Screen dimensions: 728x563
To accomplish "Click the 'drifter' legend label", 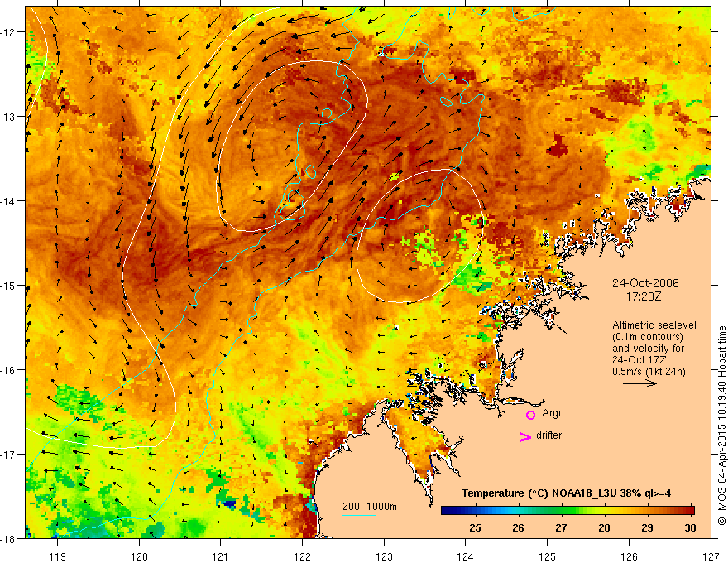I will point(548,435).
